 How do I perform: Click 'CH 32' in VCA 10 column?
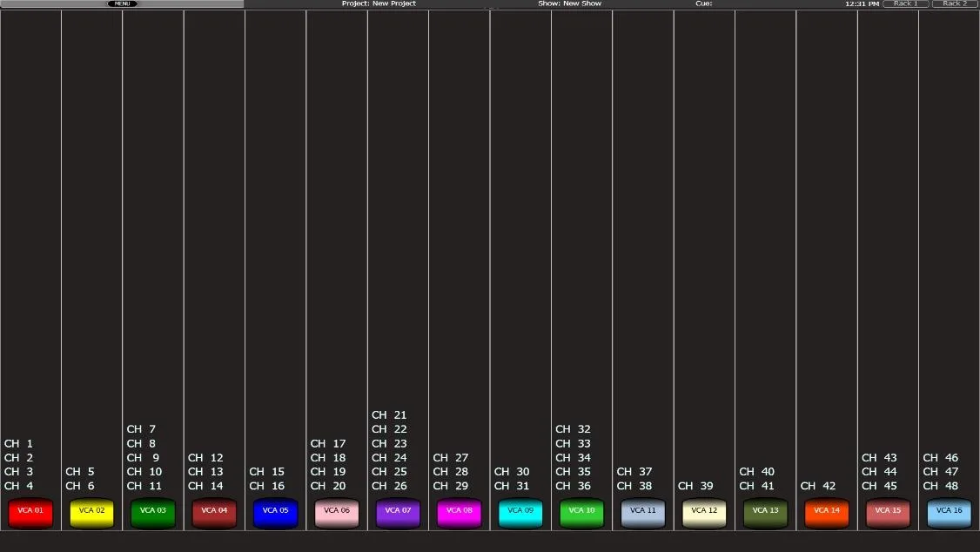574,429
